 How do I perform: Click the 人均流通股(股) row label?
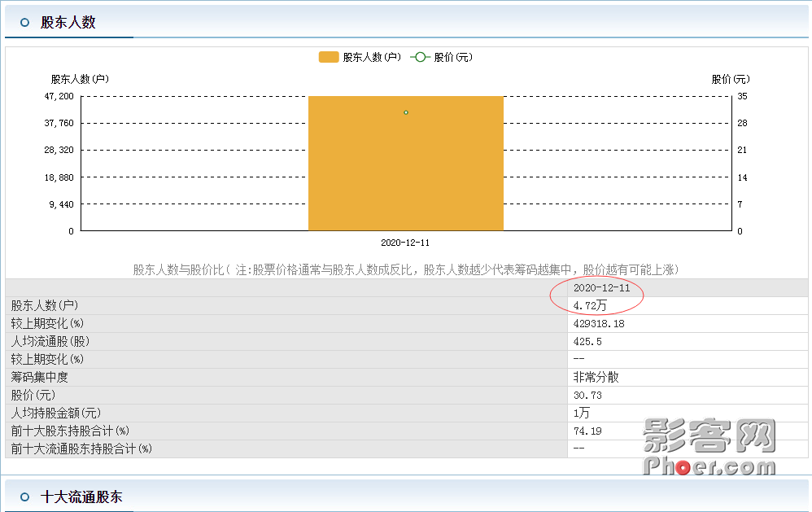click(50, 342)
